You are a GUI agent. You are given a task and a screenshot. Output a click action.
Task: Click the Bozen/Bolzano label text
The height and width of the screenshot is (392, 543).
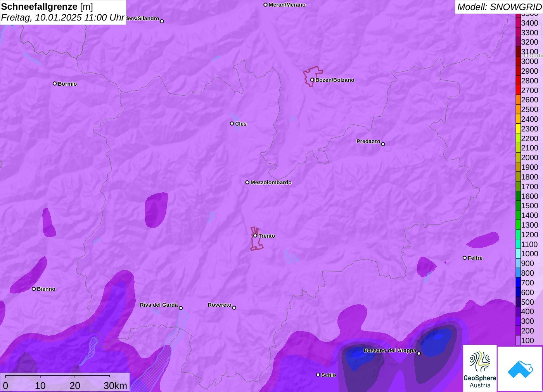(335, 80)
